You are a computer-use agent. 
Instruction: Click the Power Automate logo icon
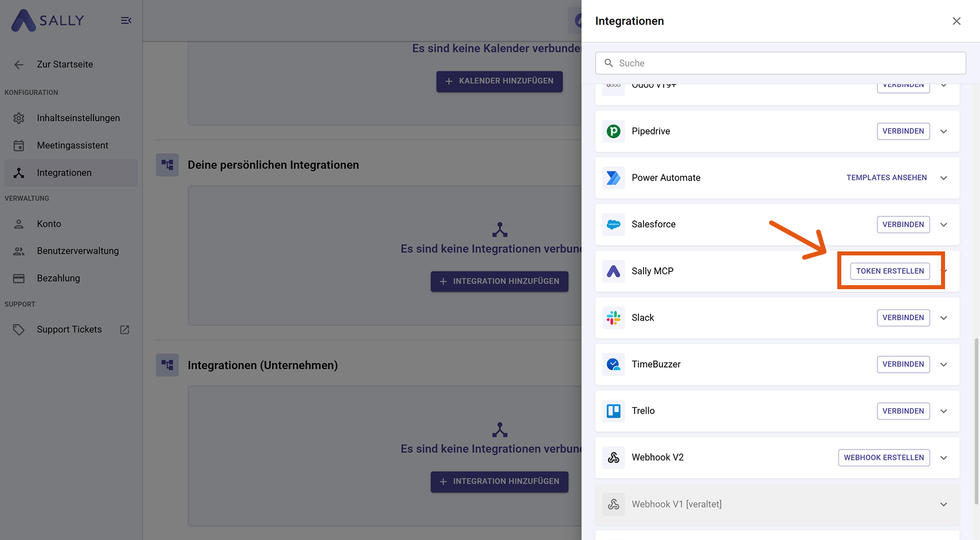click(x=613, y=178)
